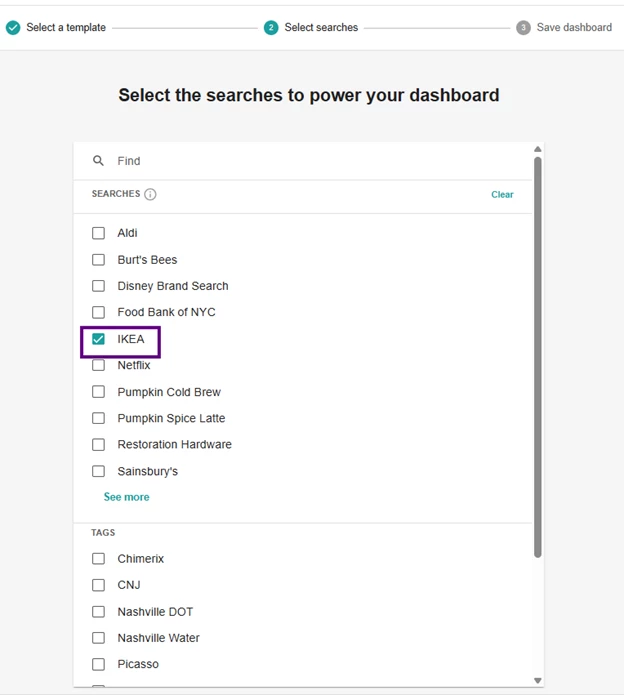
Task: Expand list with See more
Action: point(126,497)
